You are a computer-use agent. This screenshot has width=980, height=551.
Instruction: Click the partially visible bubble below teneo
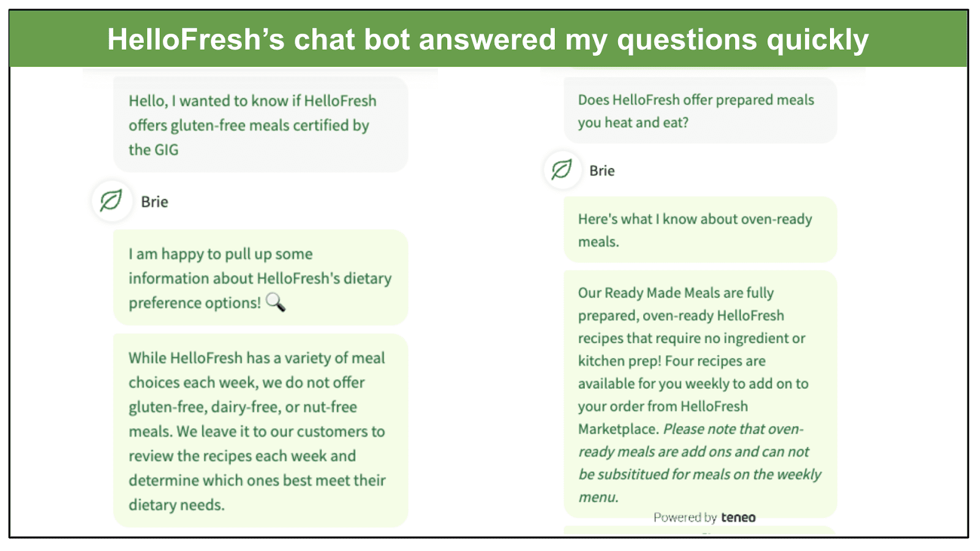coord(700,531)
